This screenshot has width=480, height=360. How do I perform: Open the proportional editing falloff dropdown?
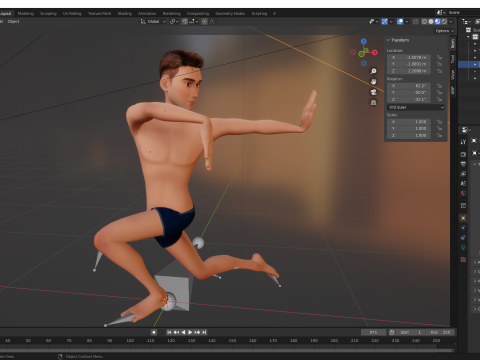213,21
